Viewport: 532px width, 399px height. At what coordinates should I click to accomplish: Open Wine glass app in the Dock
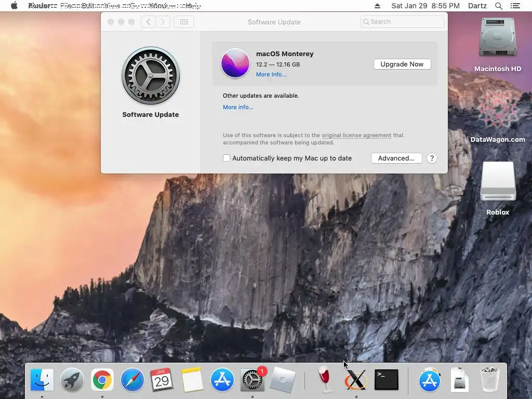(x=325, y=380)
